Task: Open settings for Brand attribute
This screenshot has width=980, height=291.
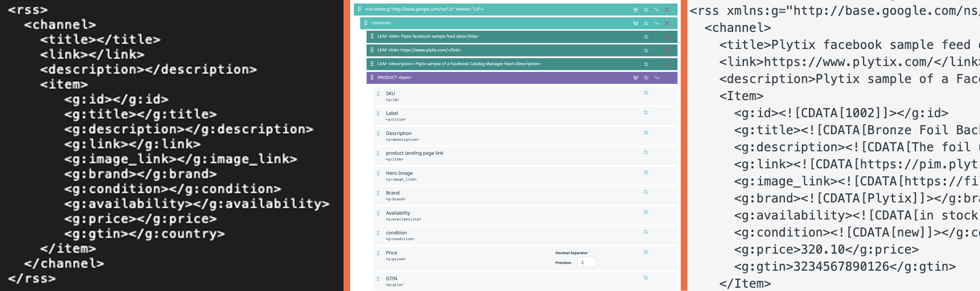Action: (x=646, y=192)
